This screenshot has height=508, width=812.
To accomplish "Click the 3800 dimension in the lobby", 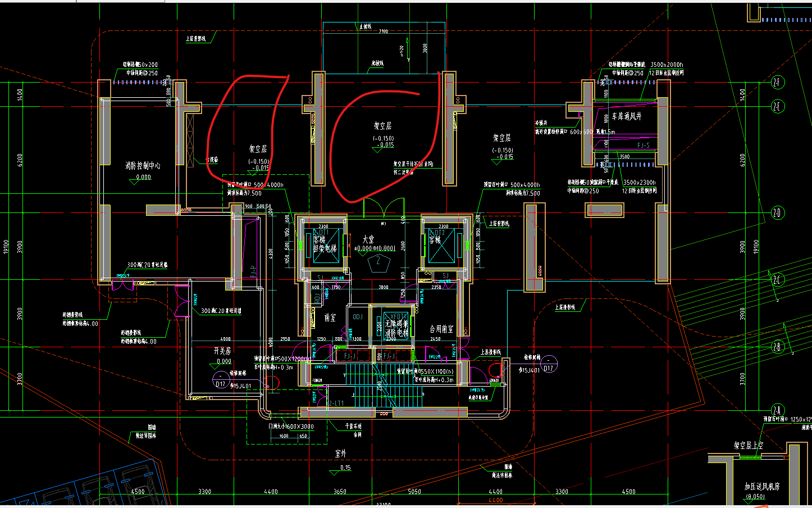I will (384, 287).
